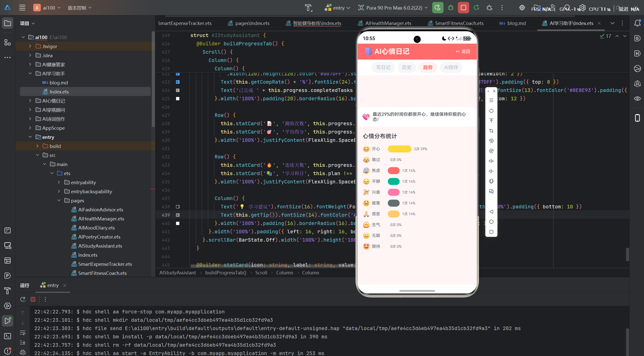Open the main hamburger menu
This screenshot has height=356, width=644.
coord(22,8)
